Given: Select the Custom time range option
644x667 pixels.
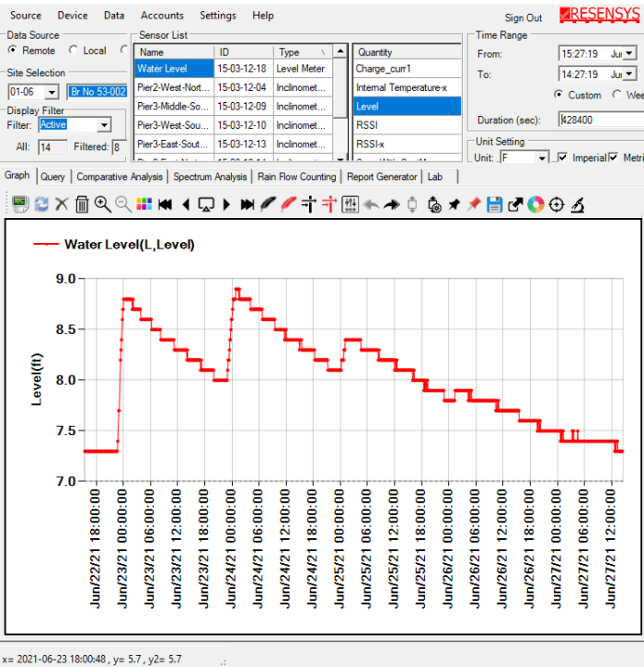Looking at the screenshot, I should tap(559, 95).
